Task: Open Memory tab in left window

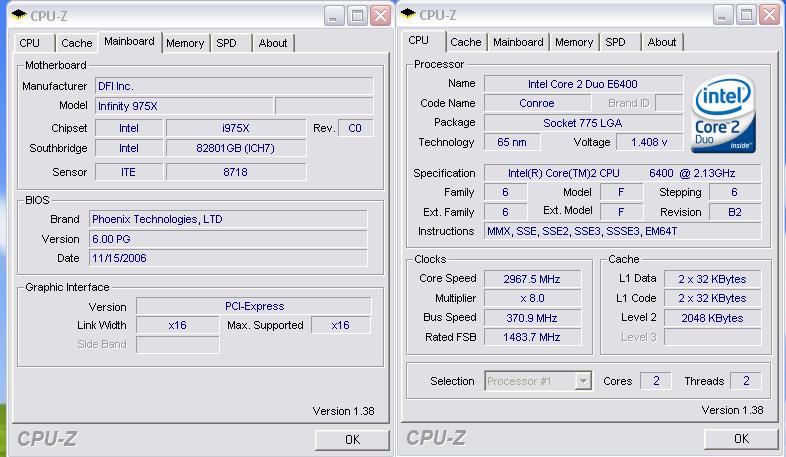Action: (185, 43)
